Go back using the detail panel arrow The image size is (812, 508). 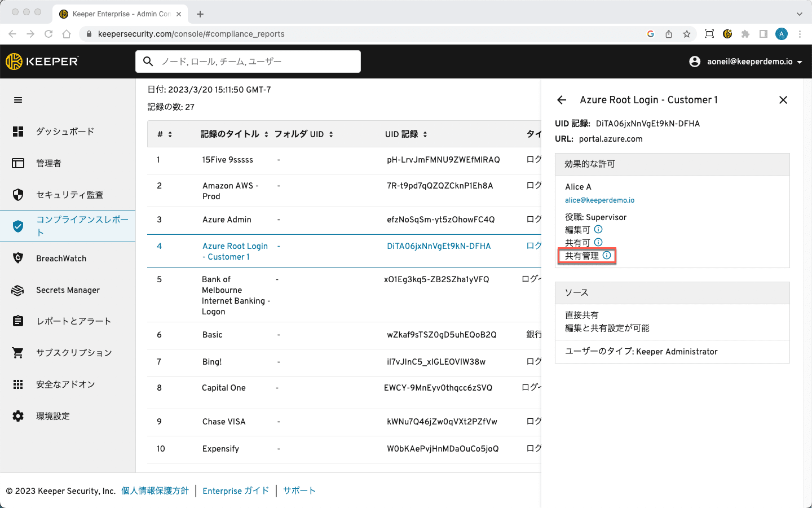(x=562, y=100)
